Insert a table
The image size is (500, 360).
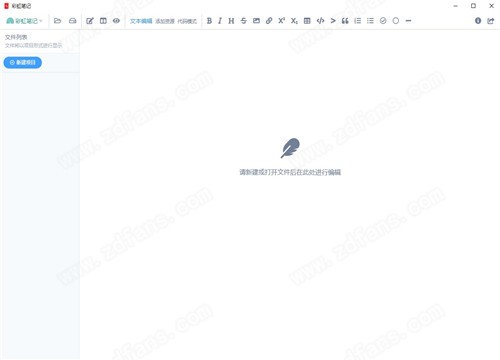(x=307, y=21)
